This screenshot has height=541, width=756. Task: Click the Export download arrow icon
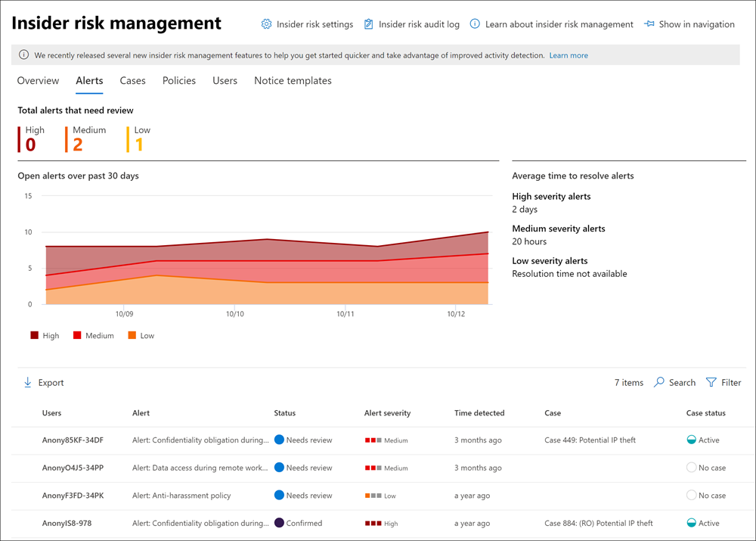28,383
